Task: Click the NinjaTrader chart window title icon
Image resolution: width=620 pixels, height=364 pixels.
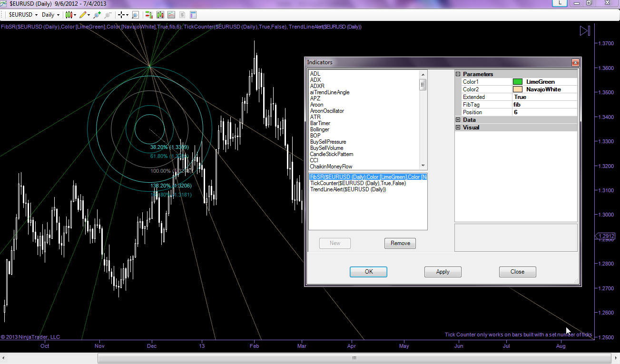Action: [4, 3]
